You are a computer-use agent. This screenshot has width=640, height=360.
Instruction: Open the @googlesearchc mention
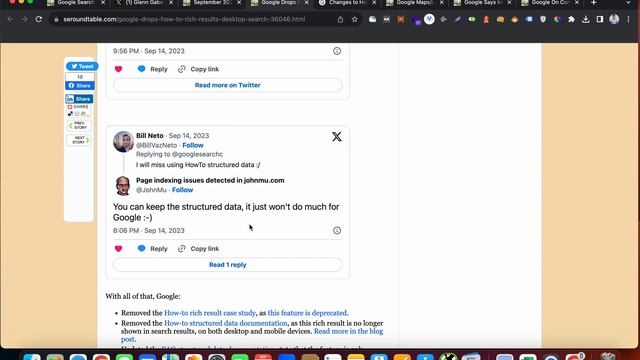tap(197, 154)
